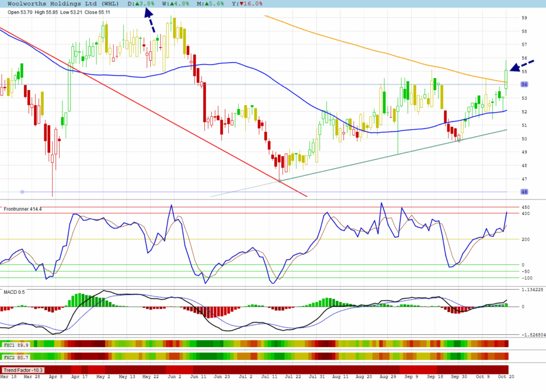The width and height of the screenshot is (546, 392).
Task: Click the Frontrunner 414.4 indicator label
Action: pos(22,209)
